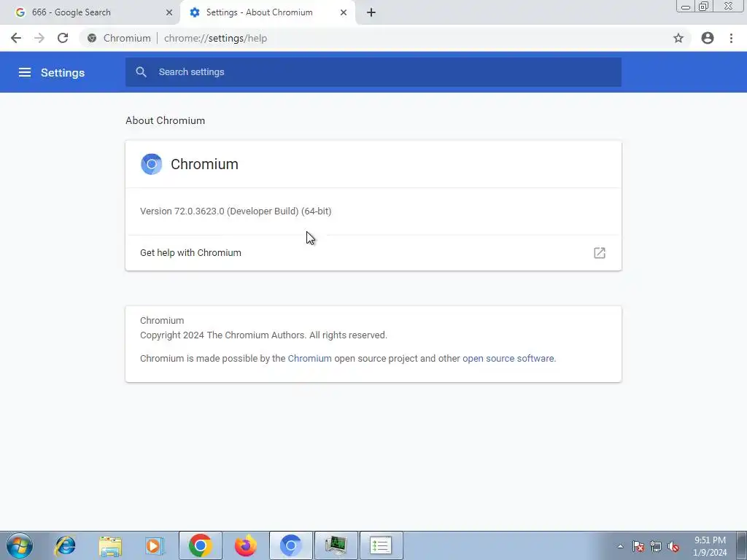Minimize the Chromium window
The width and height of the screenshot is (747, 560).
coord(686,6)
